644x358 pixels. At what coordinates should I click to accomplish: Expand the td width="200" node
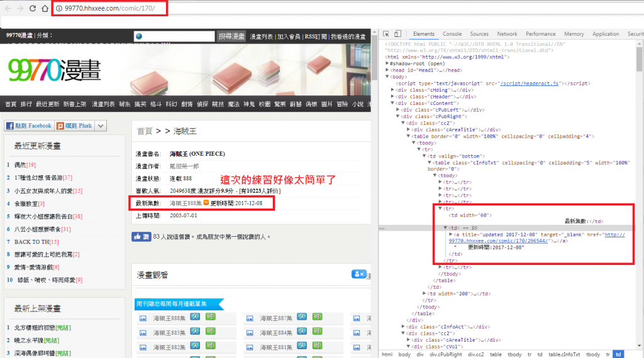[425, 293]
